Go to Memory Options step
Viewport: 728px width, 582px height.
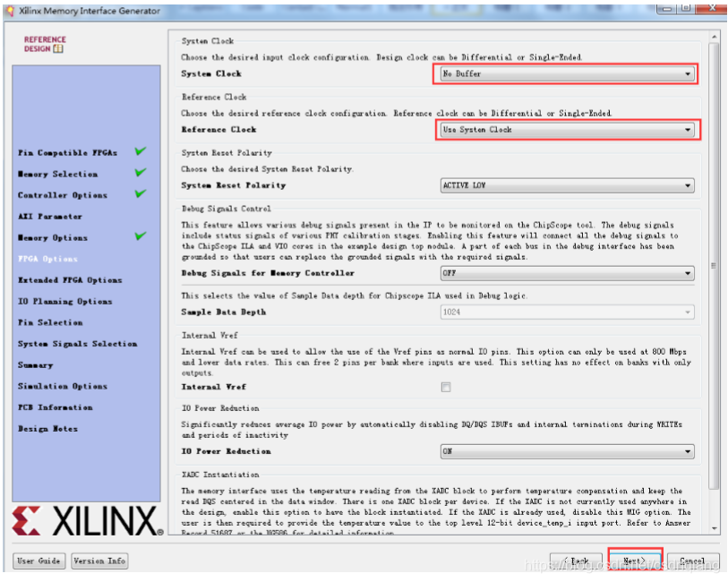click(x=53, y=238)
